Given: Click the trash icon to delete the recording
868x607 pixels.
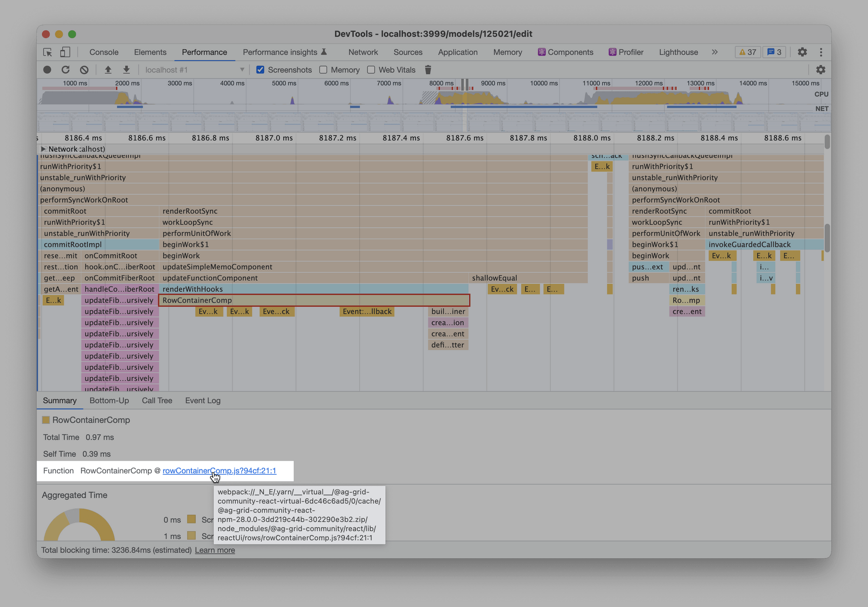Looking at the screenshot, I should [x=428, y=69].
